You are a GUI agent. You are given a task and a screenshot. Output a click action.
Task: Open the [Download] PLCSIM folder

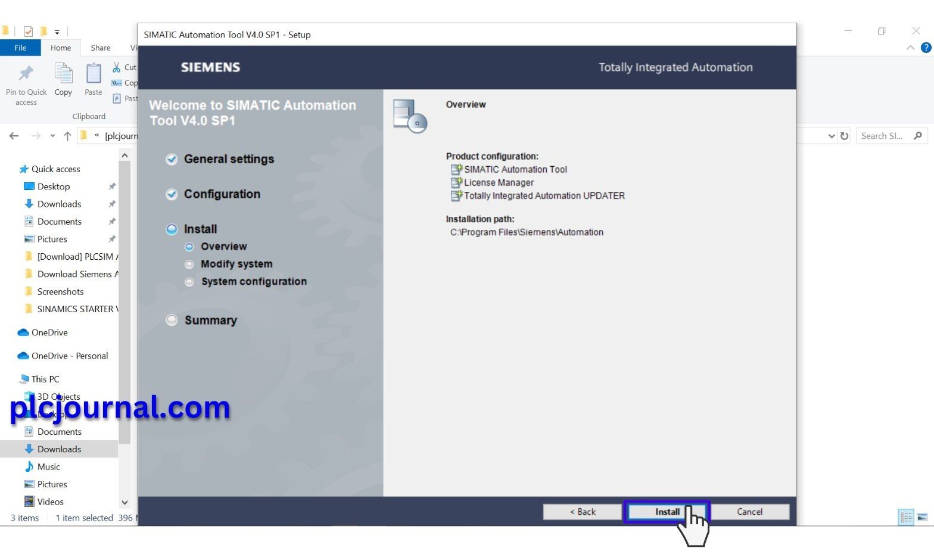click(x=71, y=256)
